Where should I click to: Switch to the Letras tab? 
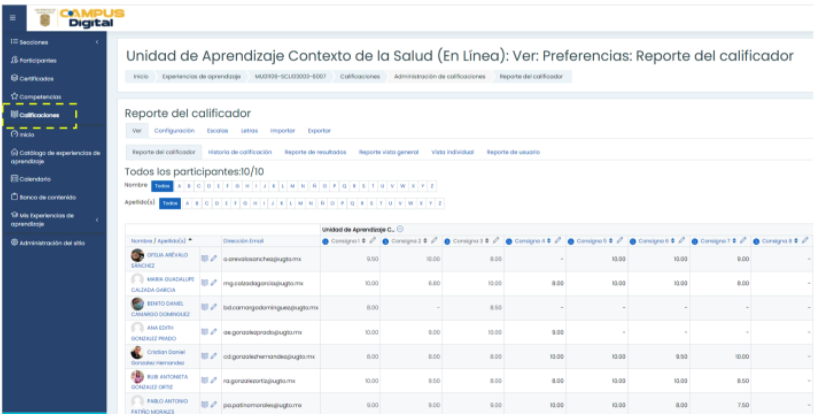click(249, 131)
